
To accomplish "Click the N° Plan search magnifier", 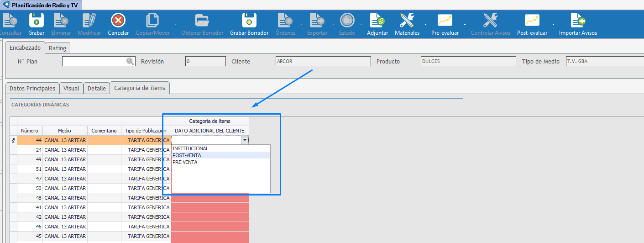I will [130, 61].
